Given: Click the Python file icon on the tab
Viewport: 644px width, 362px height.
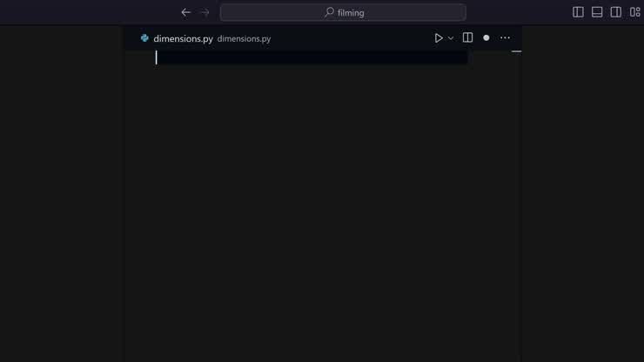Looking at the screenshot, I should point(144,38).
